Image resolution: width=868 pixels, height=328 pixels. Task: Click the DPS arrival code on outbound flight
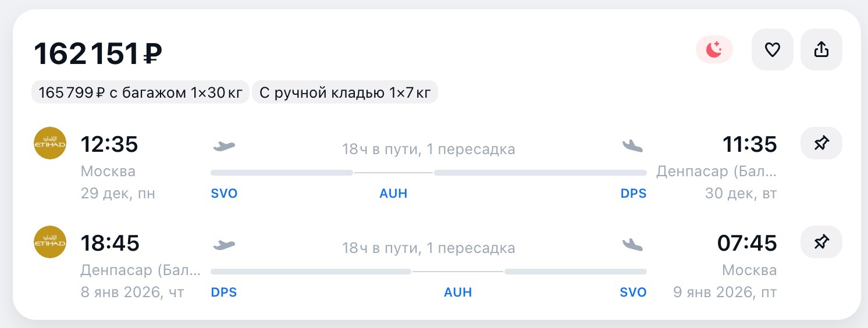633,194
